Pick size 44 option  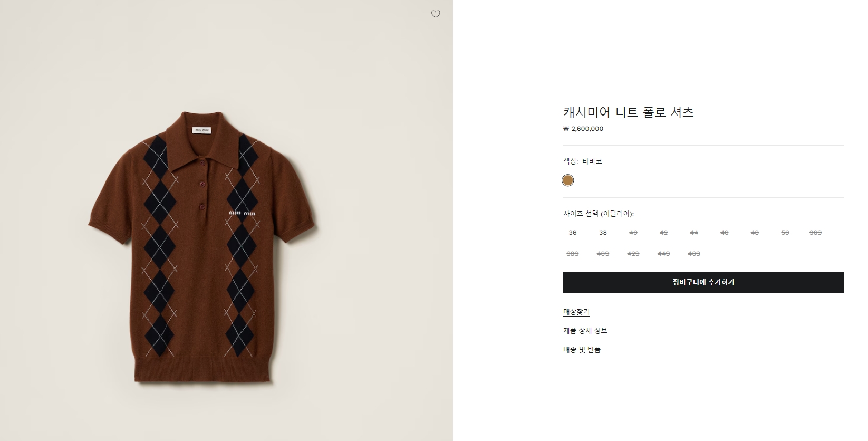(x=694, y=233)
